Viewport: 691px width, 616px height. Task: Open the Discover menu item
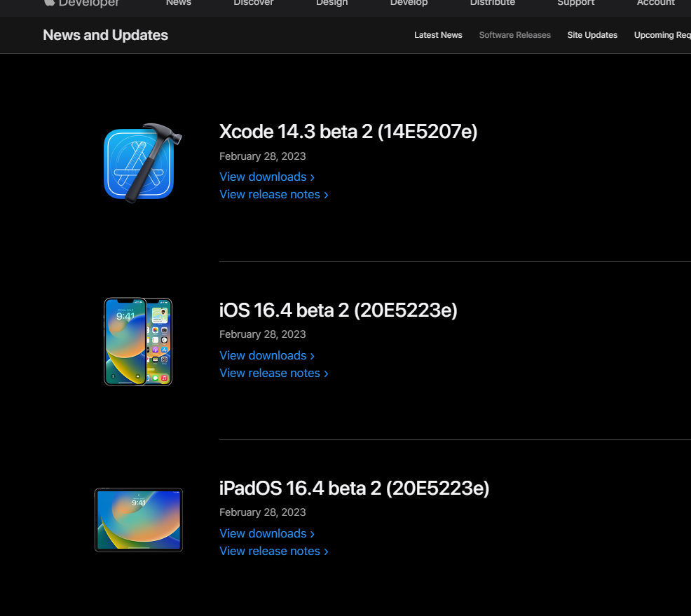pyautogui.click(x=254, y=3)
